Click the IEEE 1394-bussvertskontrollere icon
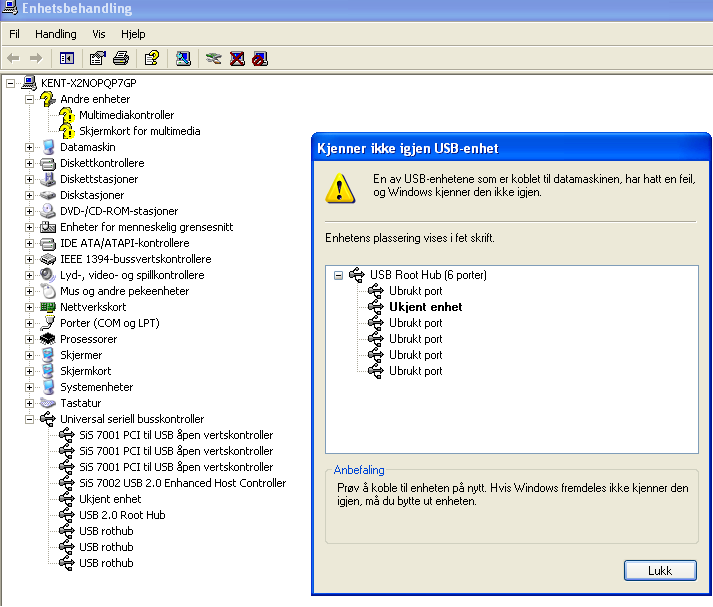 pyautogui.click(x=48, y=259)
